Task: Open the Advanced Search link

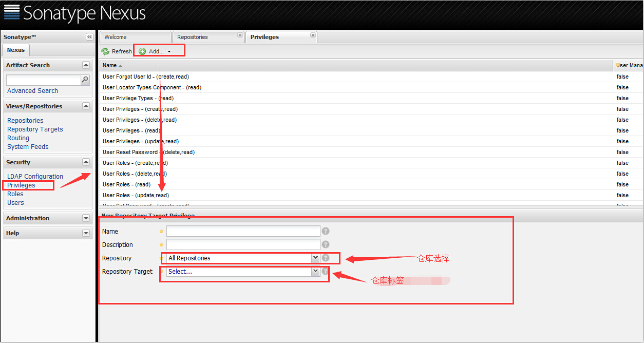Action: point(32,91)
